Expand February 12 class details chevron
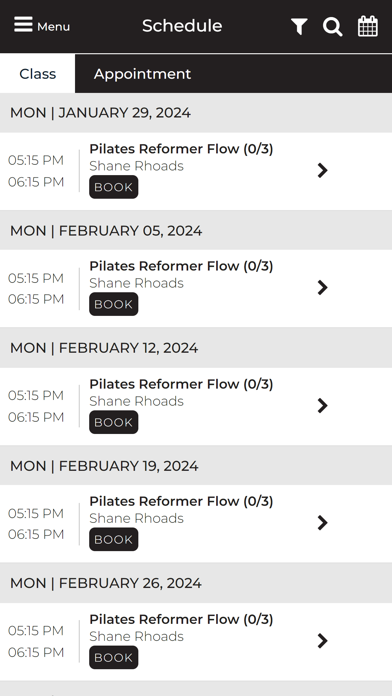 (x=323, y=405)
